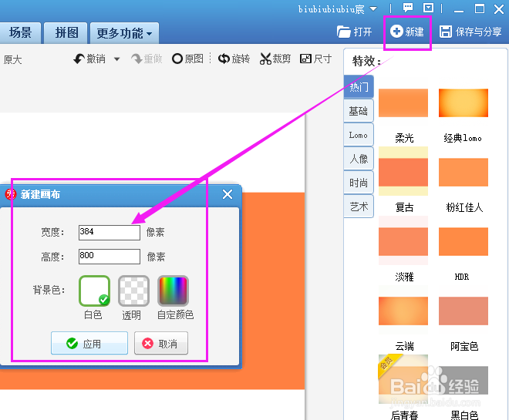This screenshot has height=420, width=509.
Task: Open the username dropdown arrow
Action: [373, 8]
